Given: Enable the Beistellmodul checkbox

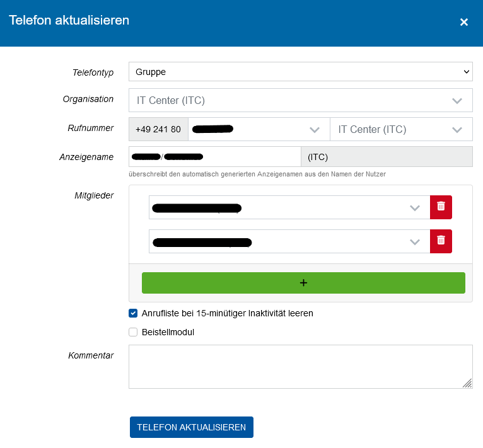Looking at the screenshot, I should click(133, 332).
